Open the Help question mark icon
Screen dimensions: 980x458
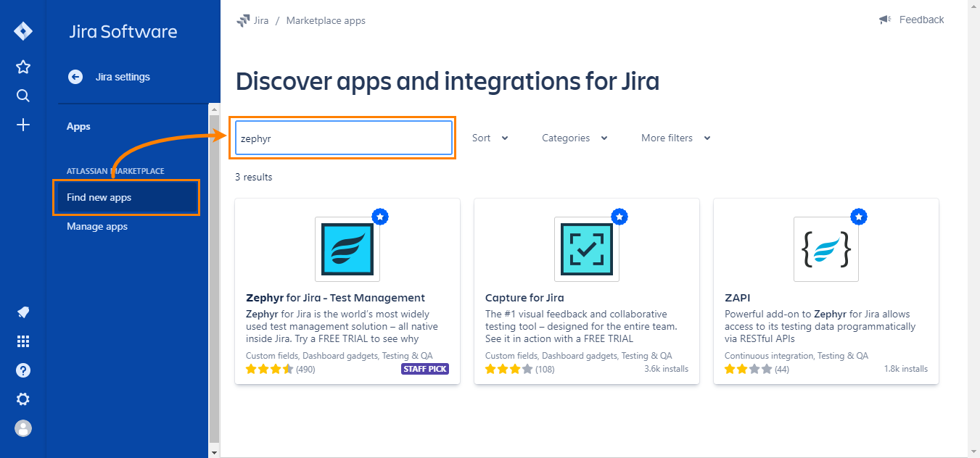point(23,370)
